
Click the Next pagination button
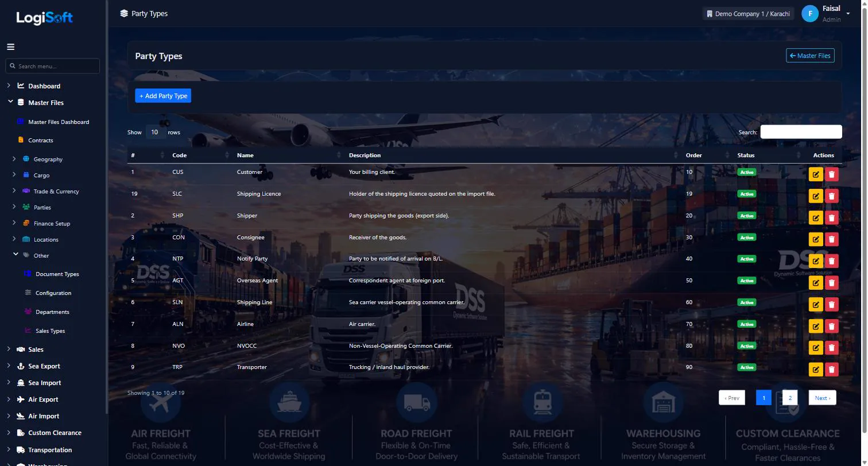pyautogui.click(x=823, y=398)
